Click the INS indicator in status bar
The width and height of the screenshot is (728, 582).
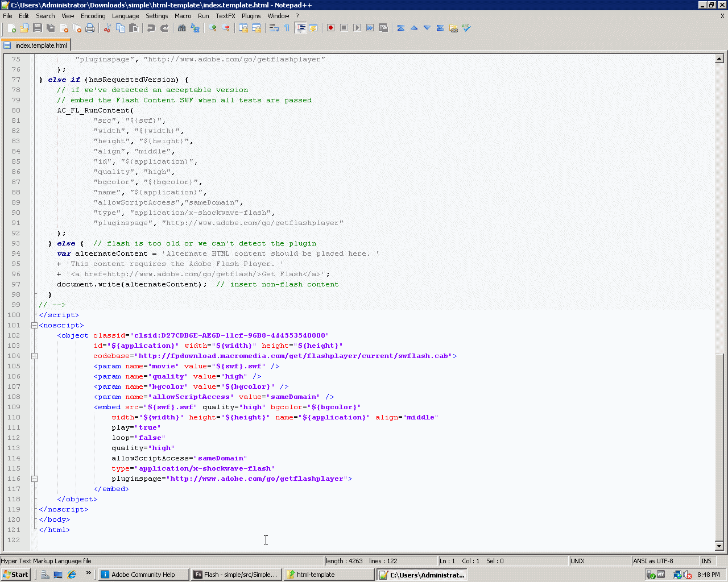click(x=709, y=561)
